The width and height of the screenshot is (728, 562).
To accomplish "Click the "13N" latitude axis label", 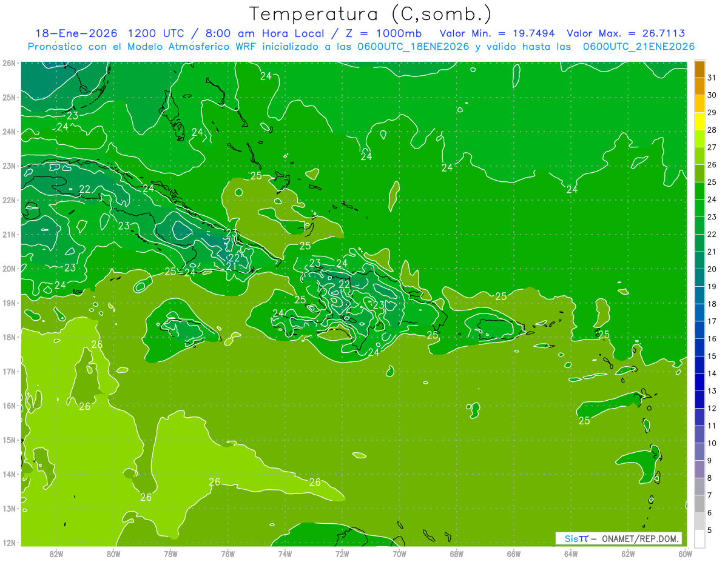I will pos(8,508).
